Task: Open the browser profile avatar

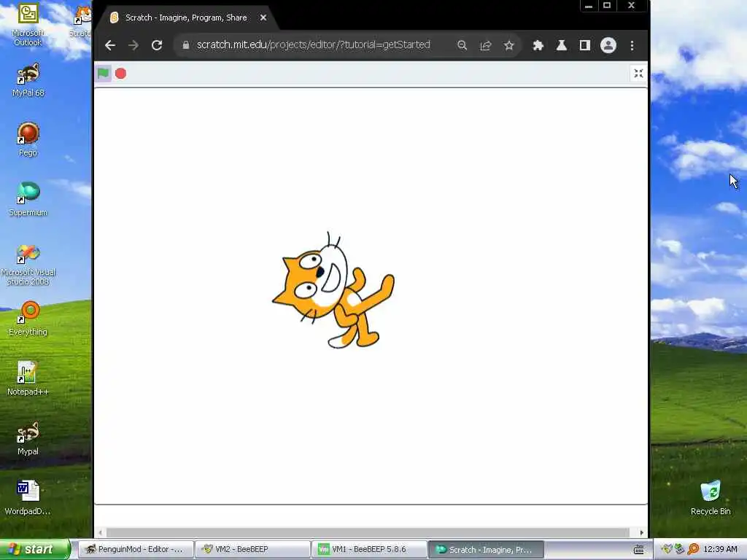Action: coord(608,45)
